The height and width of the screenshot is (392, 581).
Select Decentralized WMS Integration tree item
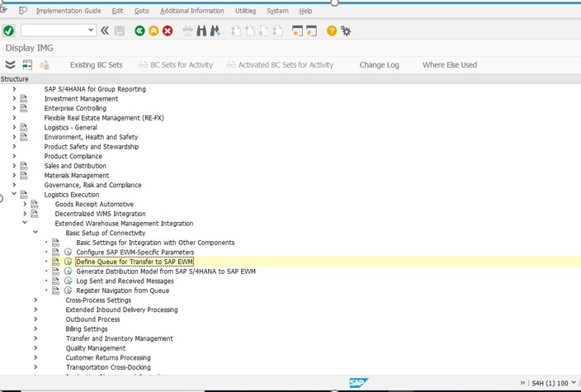coord(100,214)
